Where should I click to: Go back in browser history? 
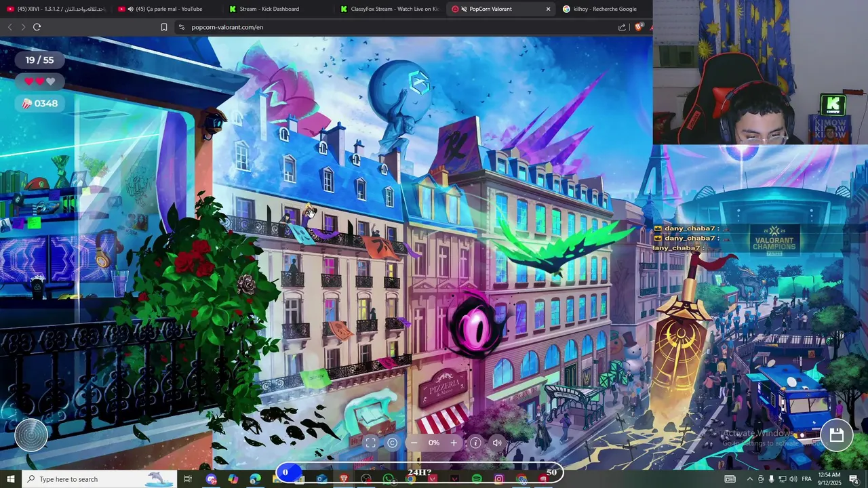(9, 27)
